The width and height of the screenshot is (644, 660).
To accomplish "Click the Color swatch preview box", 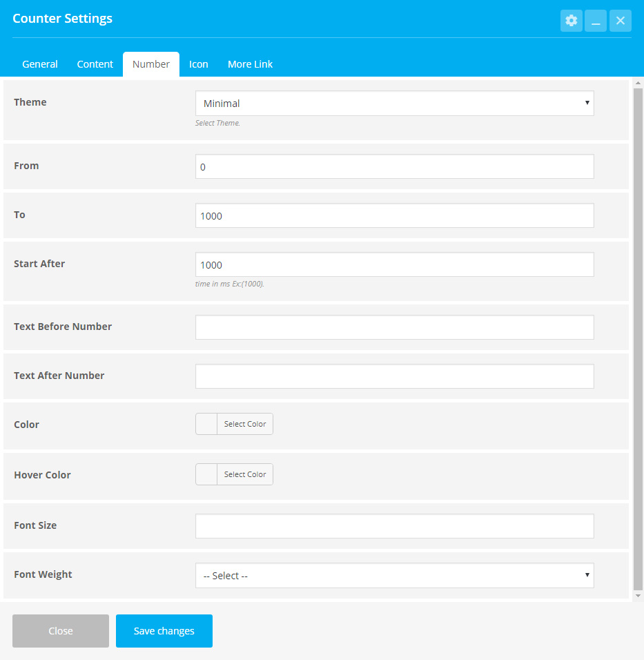I will (x=206, y=424).
